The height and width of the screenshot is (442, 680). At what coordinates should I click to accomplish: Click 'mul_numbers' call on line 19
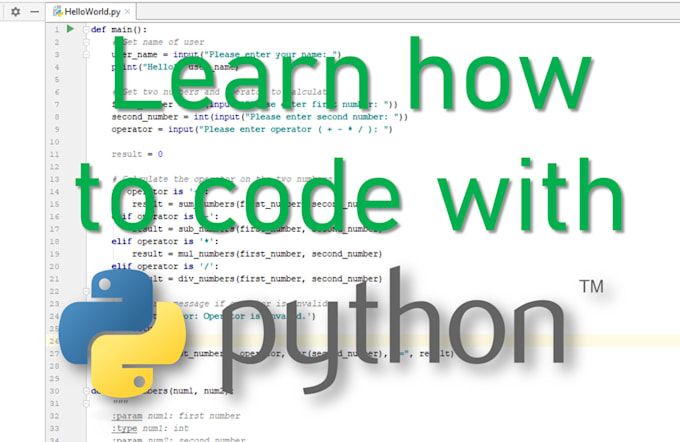point(206,254)
